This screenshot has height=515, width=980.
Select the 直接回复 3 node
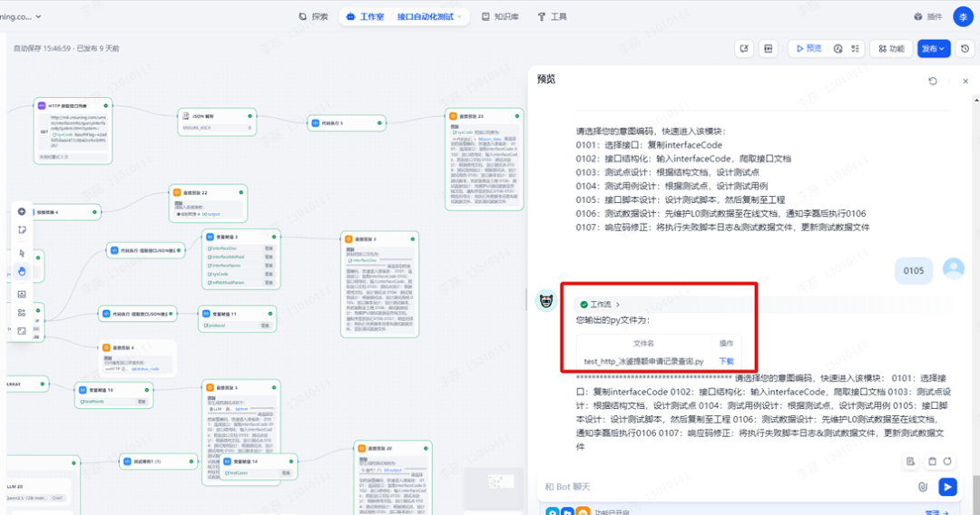(x=379, y=284)
